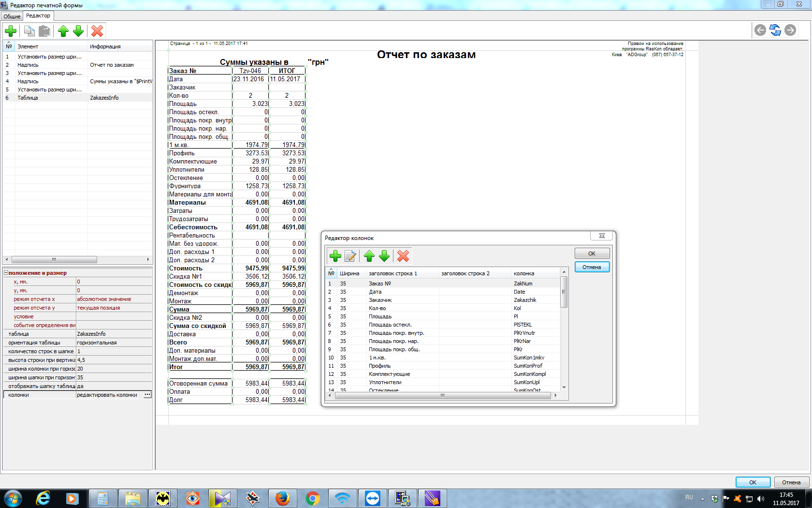The width and height of the screenshot is (812, 508).
Task: Open Firefox from taskbar
Action: coord(283,498)
